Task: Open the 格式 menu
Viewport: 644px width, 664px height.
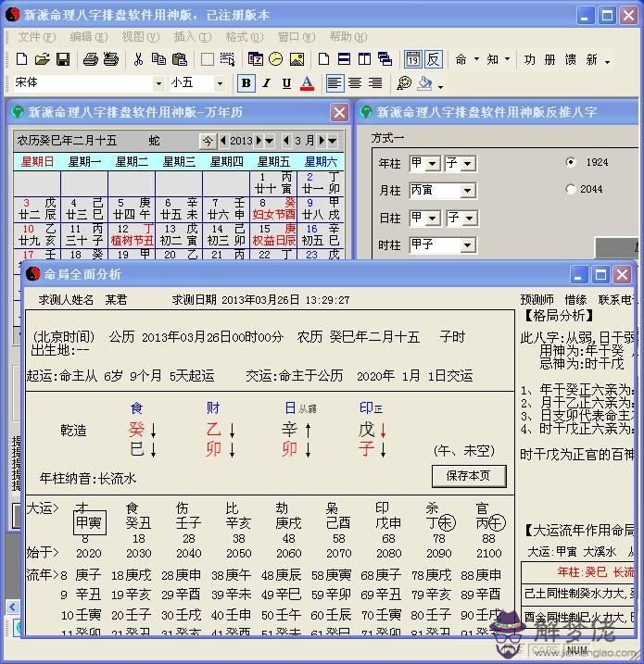Action: [245, 37]
